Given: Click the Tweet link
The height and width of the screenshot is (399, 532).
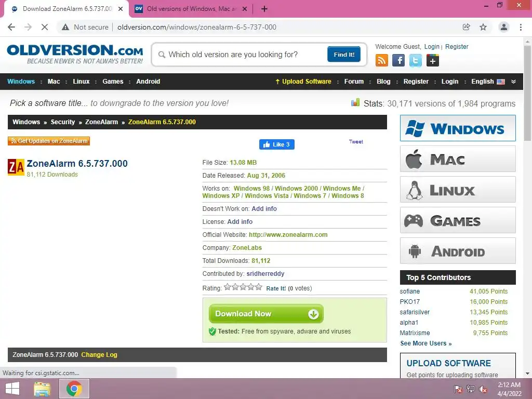Looking at the screenshot, I should click(356, 142).
